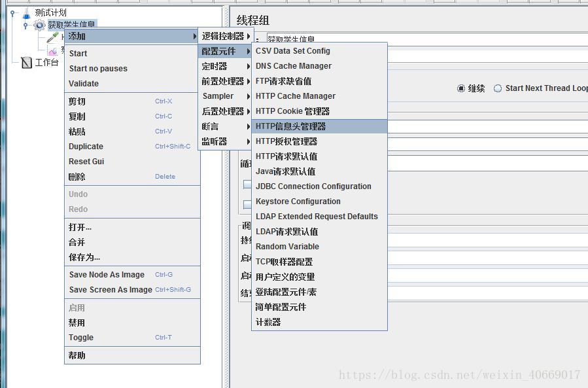Open the 监听器 submenu
Image resolution: width=588 pixels, height=388 pixels.
click(x=225, y=141)
